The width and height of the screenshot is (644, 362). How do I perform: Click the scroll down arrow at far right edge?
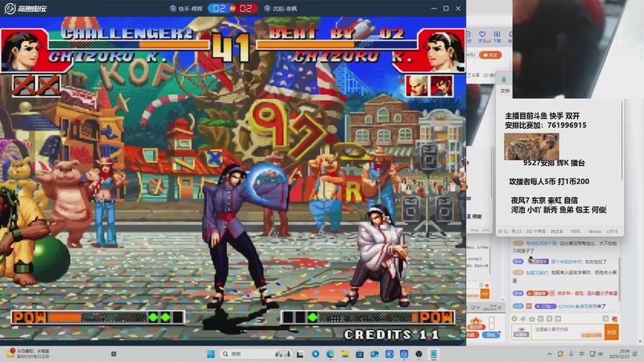tap(640, 341)
